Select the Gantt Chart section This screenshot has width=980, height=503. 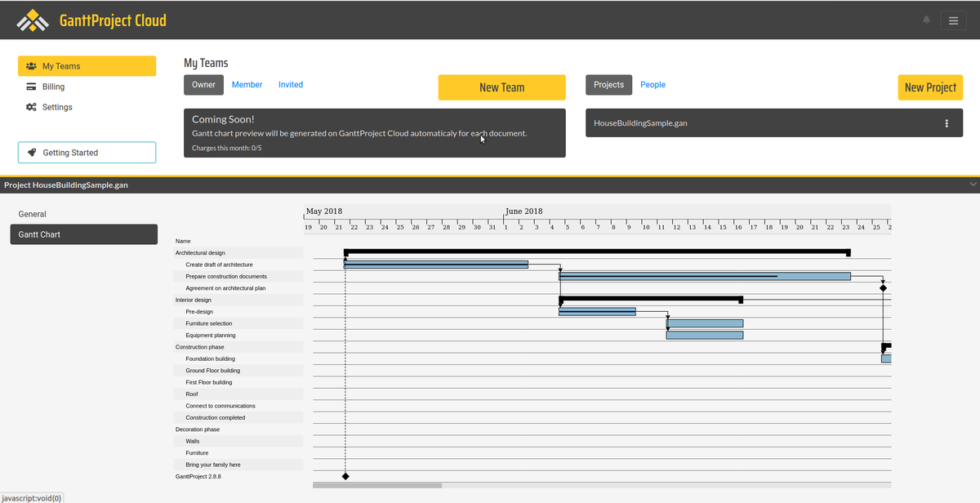coord(83,234)
